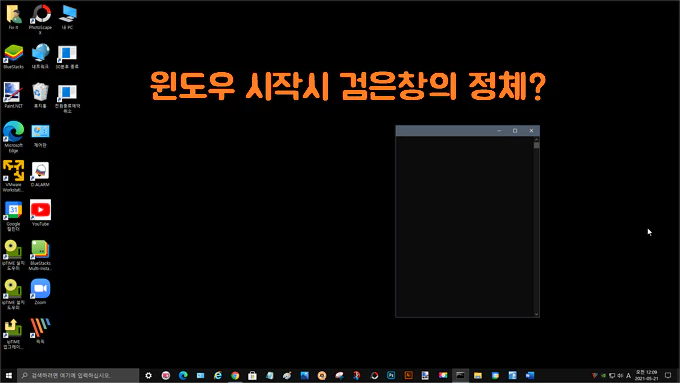Open Microsoft Store from the taskbar
The image size is (680, 383).
click(x=252, y=375)
